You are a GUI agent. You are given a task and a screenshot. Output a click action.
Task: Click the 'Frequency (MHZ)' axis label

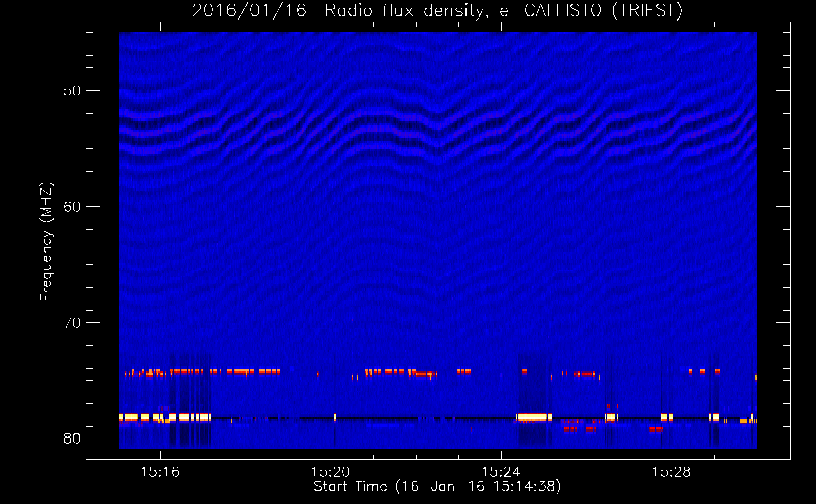point(46,242)
